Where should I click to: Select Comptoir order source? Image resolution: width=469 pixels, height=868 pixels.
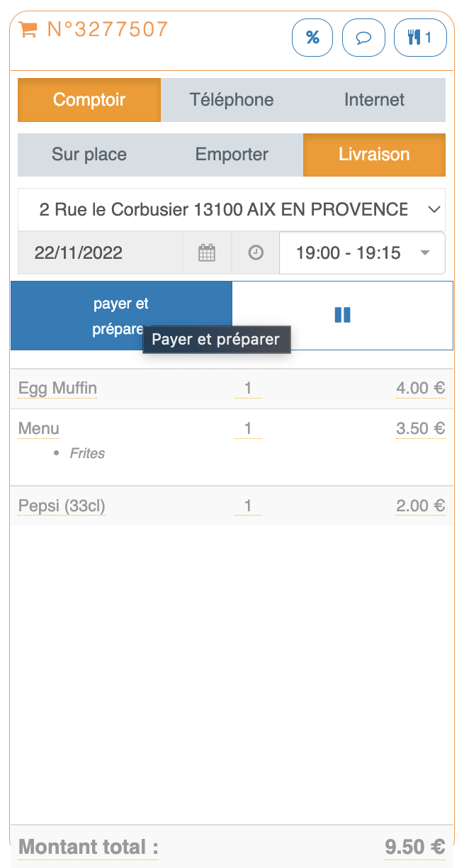(89, 100)
